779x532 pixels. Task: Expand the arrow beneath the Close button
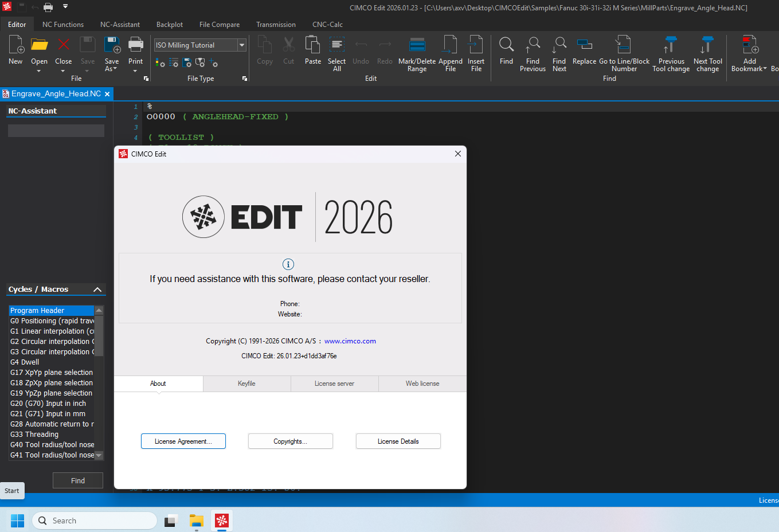coord(63,71)
